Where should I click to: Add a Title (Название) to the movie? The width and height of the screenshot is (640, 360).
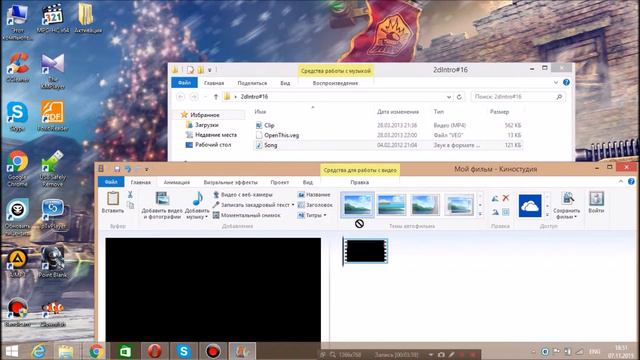(314, 195)
